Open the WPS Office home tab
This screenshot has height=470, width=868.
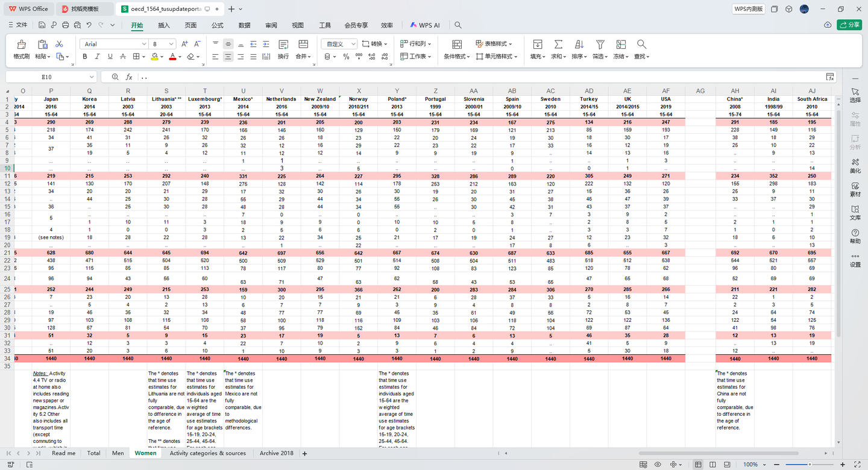28,9
